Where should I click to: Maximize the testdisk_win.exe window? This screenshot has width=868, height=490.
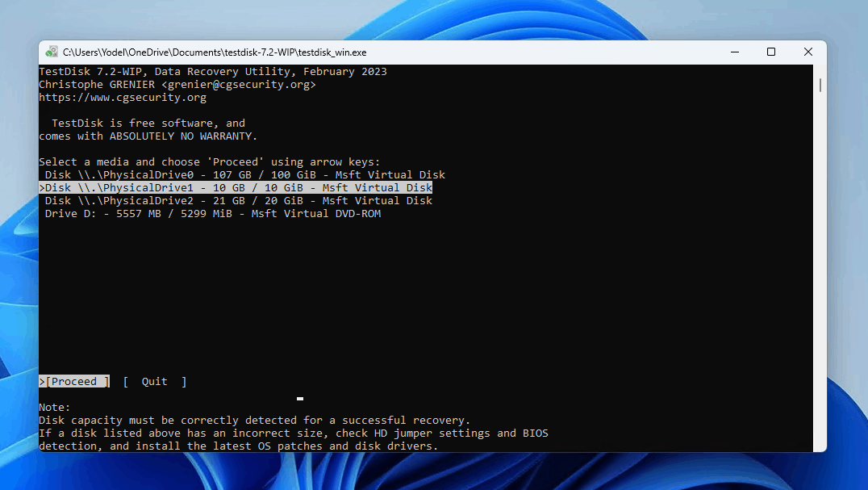click(x=770, y=52)
